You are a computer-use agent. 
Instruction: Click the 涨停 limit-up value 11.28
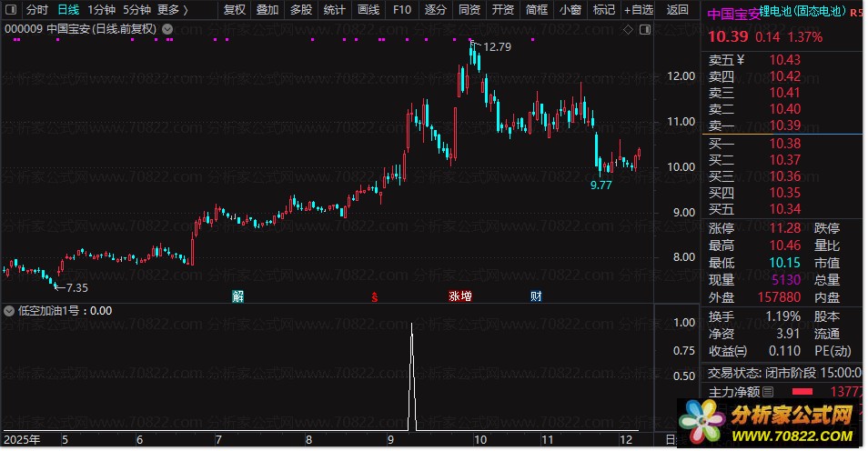pos(785,228)
